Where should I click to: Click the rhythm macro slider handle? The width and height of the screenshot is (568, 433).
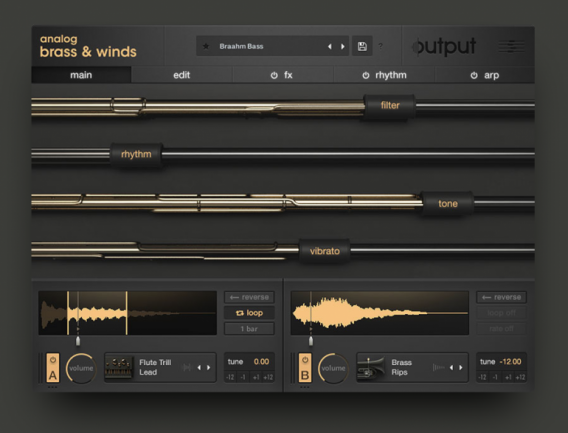(x=136, y=154)
